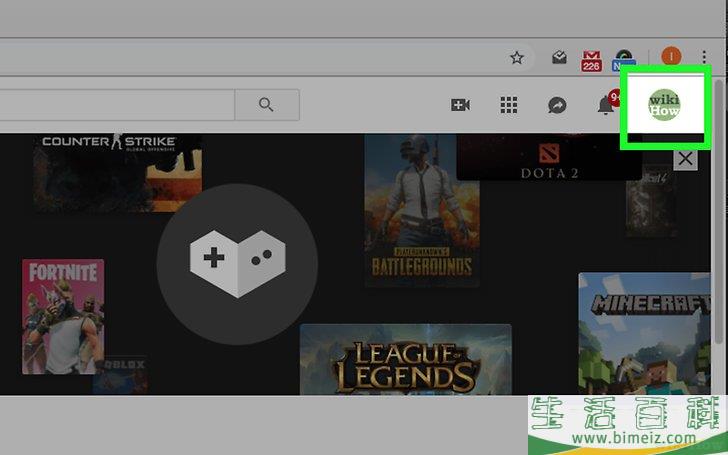Viewport: 728px width, 455px height.
Task: Click inside the YouTube search field
Action: point(117,105)
